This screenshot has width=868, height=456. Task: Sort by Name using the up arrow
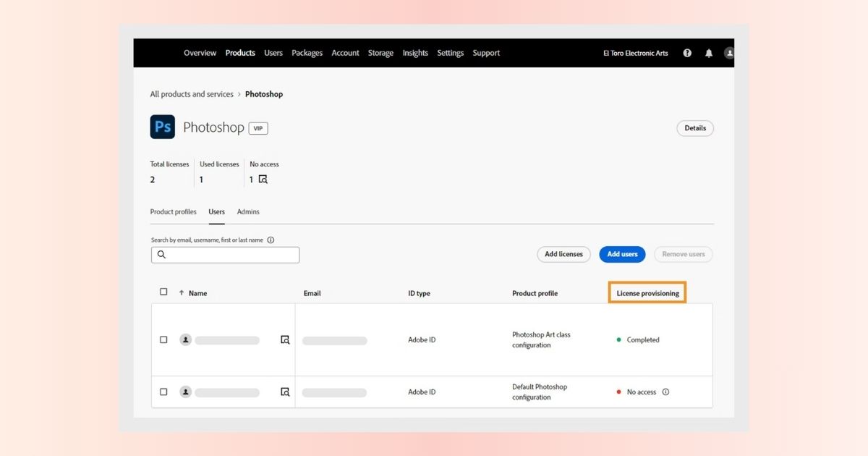click(x=182, y=293)
